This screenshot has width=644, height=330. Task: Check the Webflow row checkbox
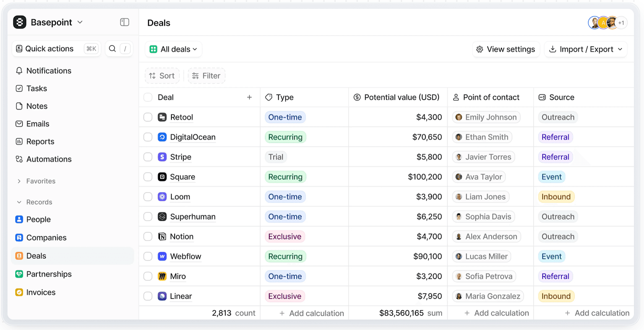click(x=148, y=256)
